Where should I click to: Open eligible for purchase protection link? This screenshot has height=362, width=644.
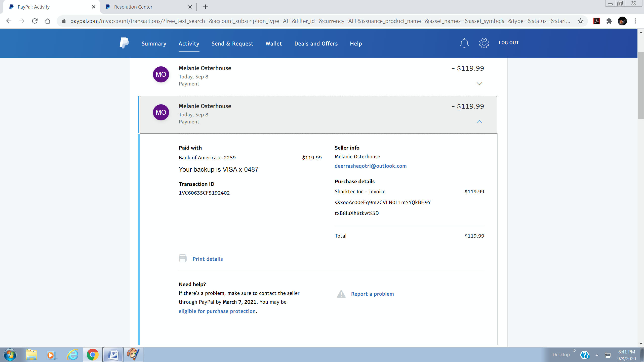217,311
